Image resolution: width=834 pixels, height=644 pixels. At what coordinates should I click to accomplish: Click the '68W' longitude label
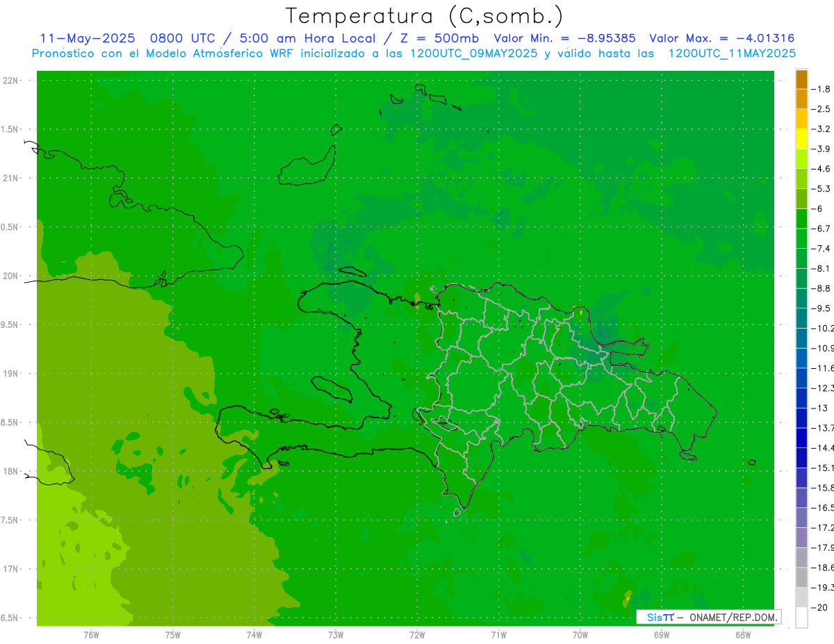click(x=742, y=635)
